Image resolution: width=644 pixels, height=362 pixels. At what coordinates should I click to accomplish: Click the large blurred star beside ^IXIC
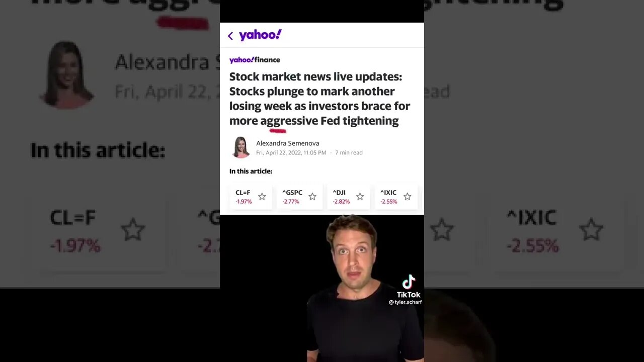591,230
